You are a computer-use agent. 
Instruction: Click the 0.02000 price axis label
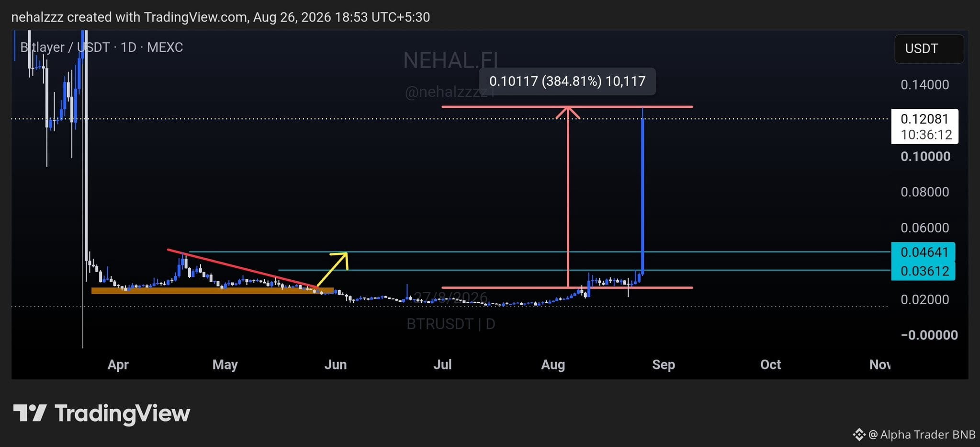pyautogui.click(x=925, y=300)
